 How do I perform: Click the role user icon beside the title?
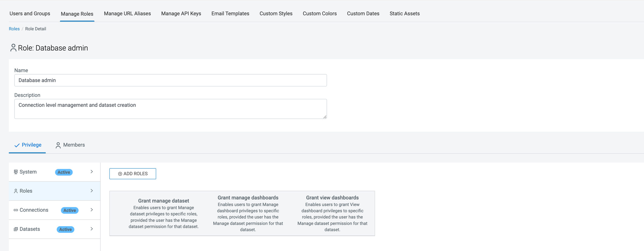click(13, 48)
